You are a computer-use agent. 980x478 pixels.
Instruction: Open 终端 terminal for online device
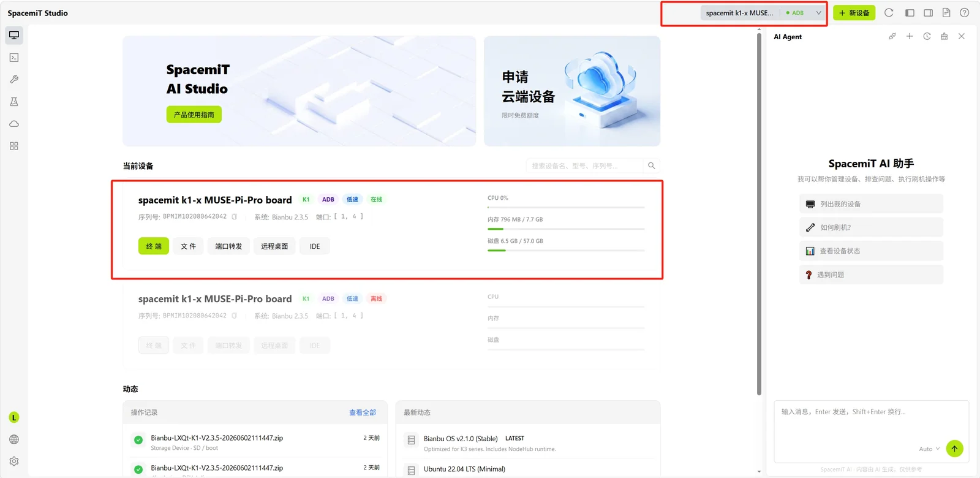[x=154, y=246]
